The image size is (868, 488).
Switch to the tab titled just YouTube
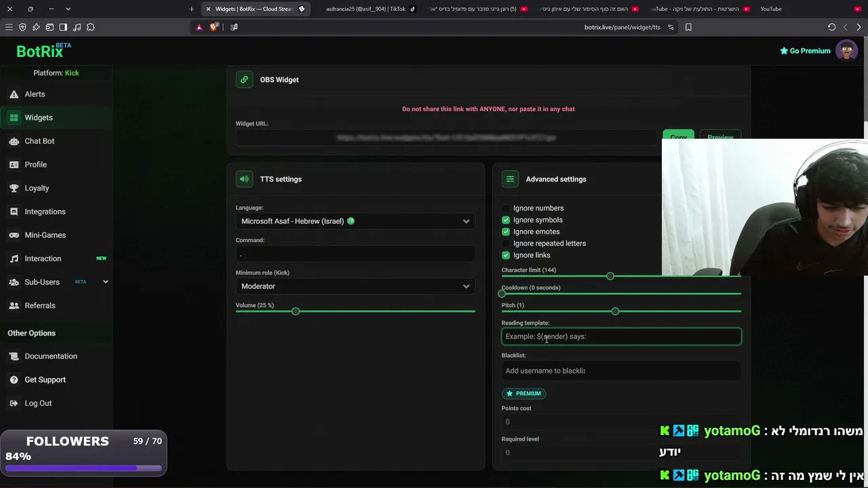(810, 9)
